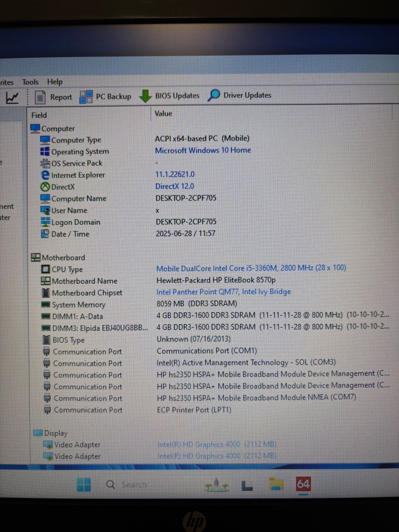Image resolution: width=399 pixels, height=532 pixels.
Task: Click the Motherboard Name row icon
Action: [x=46, y=281]
